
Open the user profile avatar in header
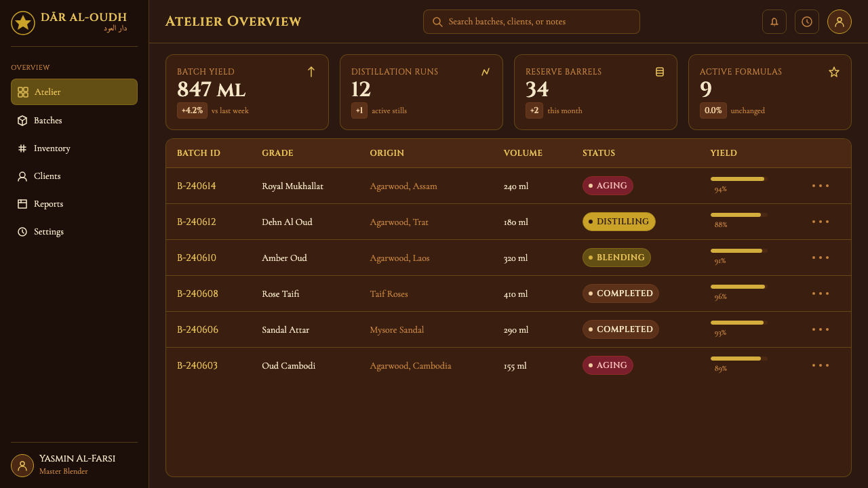point(840,22)
